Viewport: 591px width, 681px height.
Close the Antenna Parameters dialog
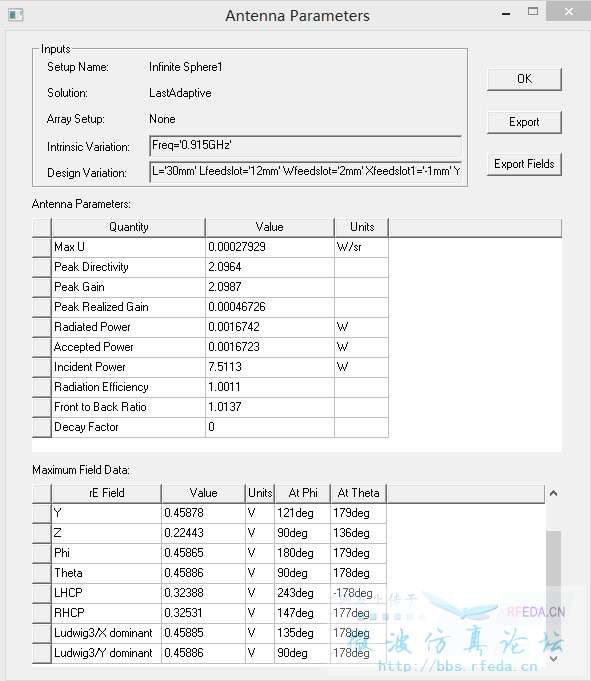coord(569,11)
